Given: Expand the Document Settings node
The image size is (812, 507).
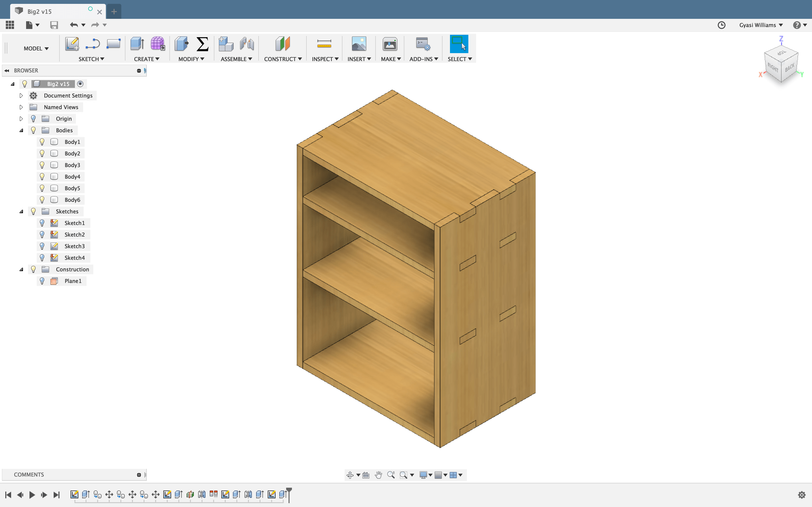Looking at the screenshot, I should pyautogui.click(x=21, y=96).
